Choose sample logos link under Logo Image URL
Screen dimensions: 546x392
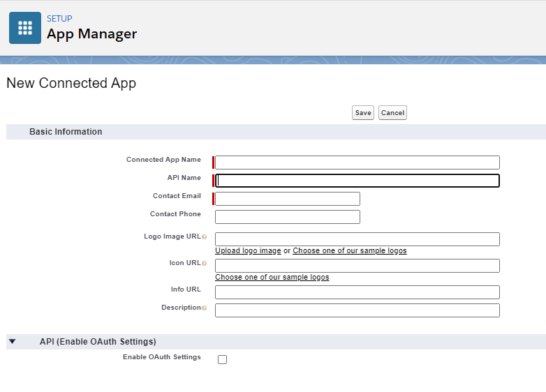click(350, 250)
